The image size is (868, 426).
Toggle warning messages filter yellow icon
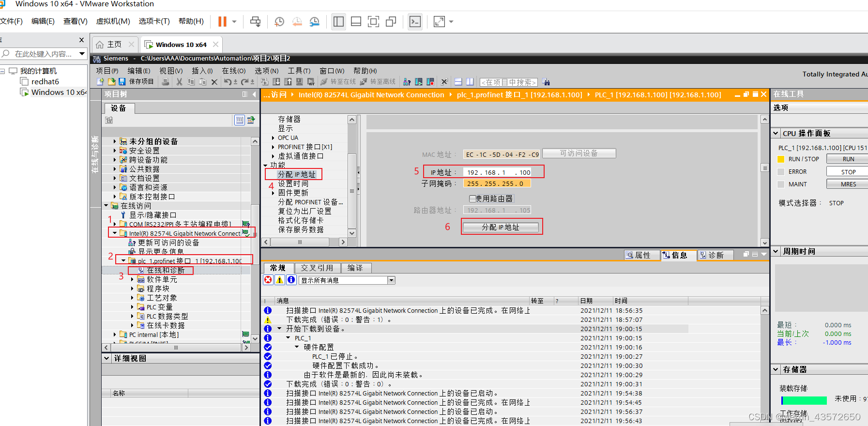(x=280, y=280)
